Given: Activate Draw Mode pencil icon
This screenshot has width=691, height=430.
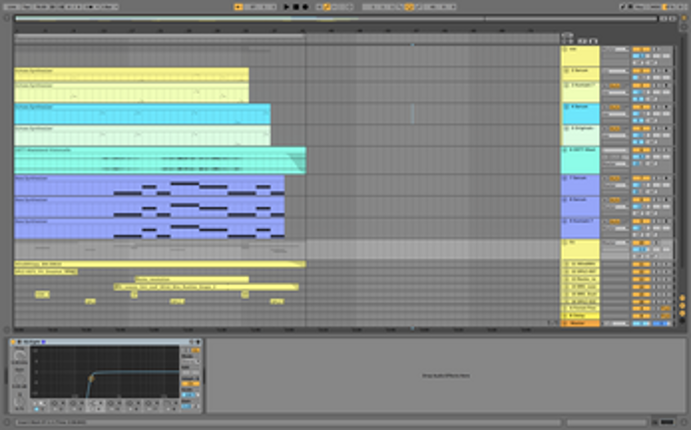Looking at the screenshot, I should pos(622,7).
